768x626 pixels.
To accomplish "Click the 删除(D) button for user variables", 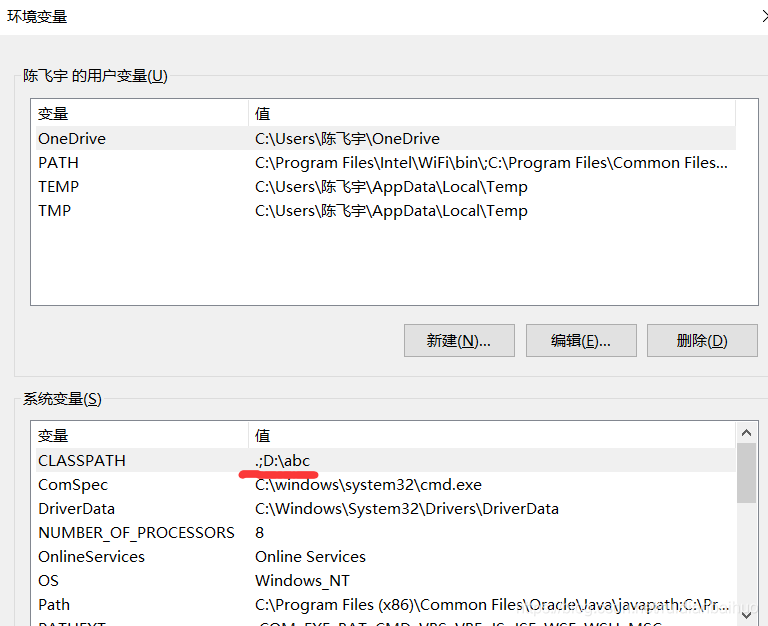I will pos(702,340).
